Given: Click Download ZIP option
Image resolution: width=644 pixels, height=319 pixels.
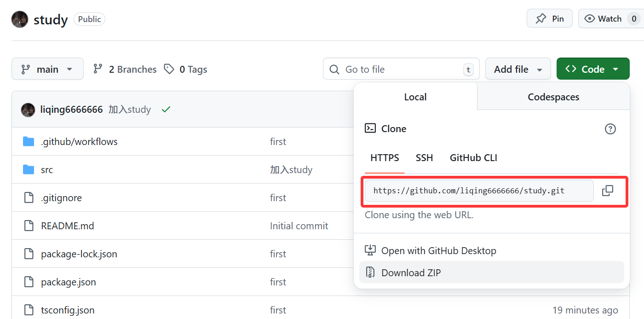Looking at the screenshot, I should tap(411, 273).
